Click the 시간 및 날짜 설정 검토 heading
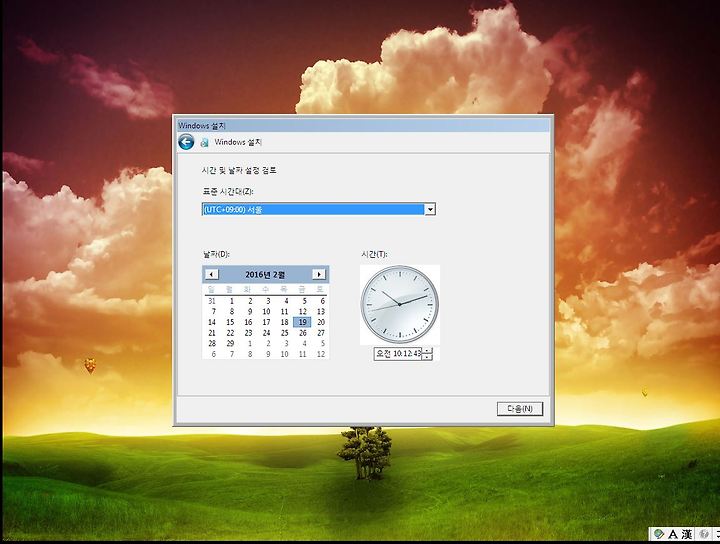This screenshot has height=544, width=720. click(x=239, y=170)
